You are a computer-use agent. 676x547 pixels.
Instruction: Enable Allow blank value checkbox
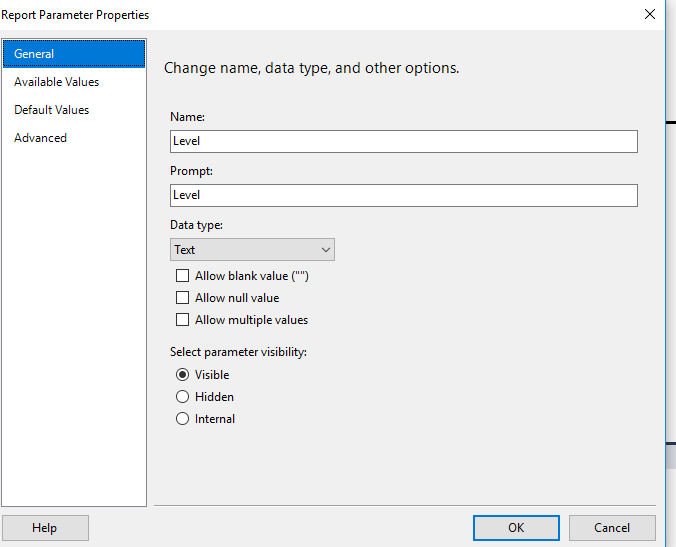click(x=182, y=276)
